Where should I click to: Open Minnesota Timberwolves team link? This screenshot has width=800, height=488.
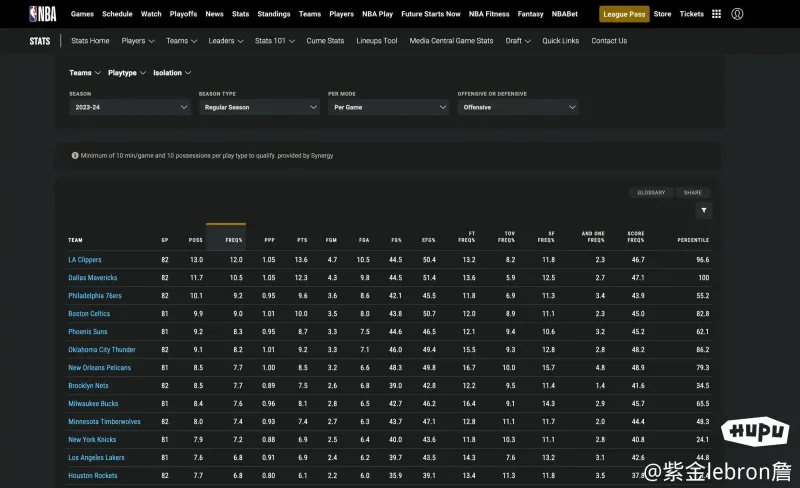click(104, 422)
